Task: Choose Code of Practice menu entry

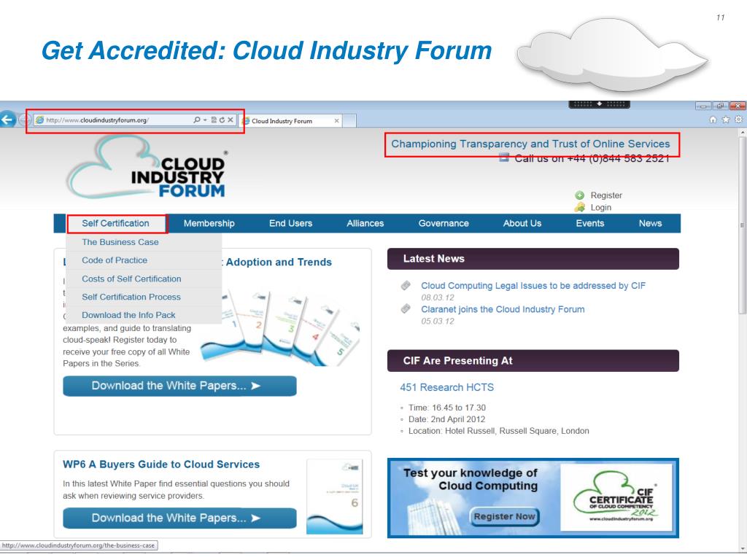Action: tap(144, 260)
